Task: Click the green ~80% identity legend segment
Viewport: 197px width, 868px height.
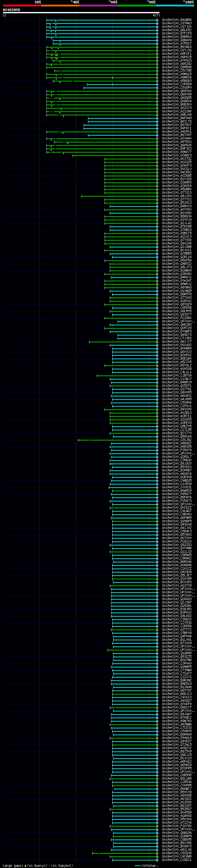Action: point(137,6)
